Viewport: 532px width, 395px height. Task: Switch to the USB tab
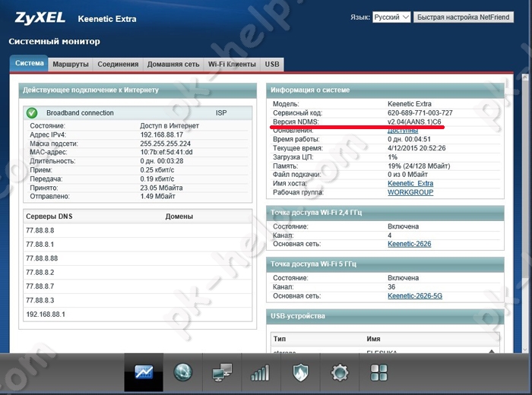(x=272, y=65)
